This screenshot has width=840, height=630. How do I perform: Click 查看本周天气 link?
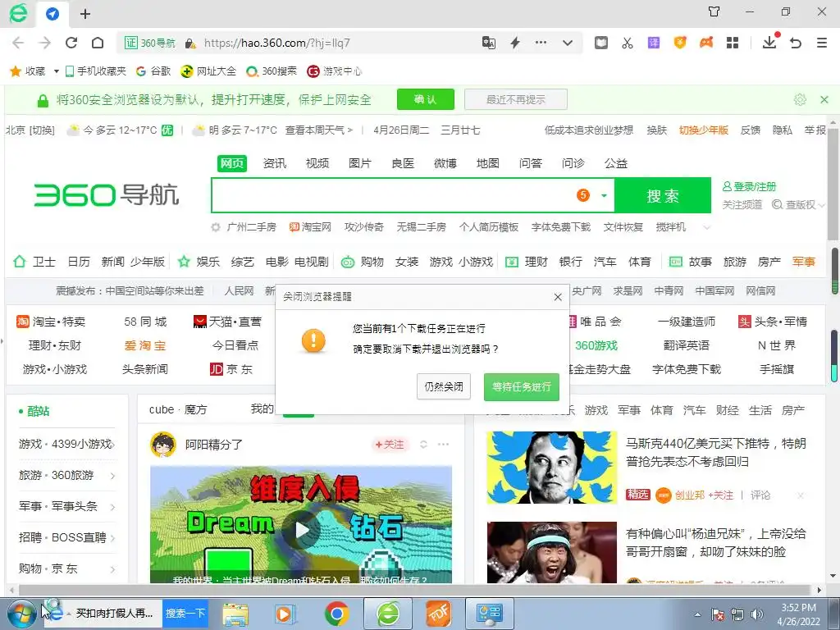coord(319,130)
